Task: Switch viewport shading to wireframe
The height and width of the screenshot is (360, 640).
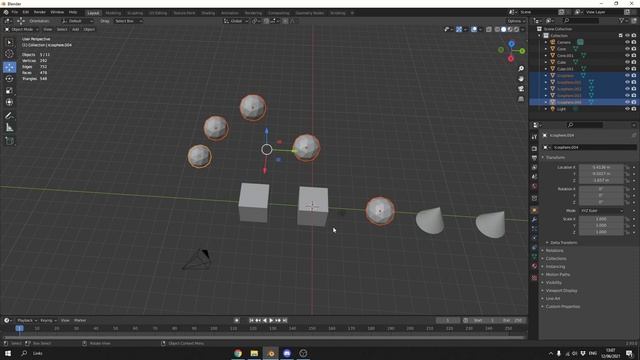Action: click(497, 29)
